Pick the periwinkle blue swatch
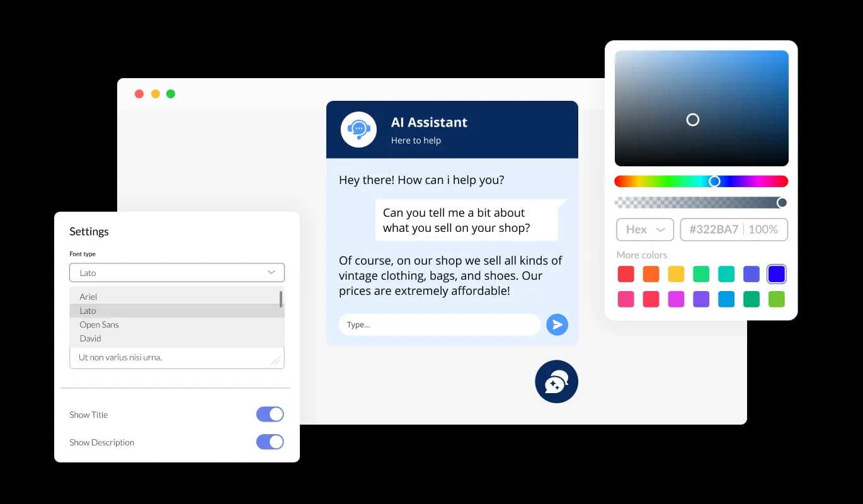The image size is (863, 504). (752, 274)
